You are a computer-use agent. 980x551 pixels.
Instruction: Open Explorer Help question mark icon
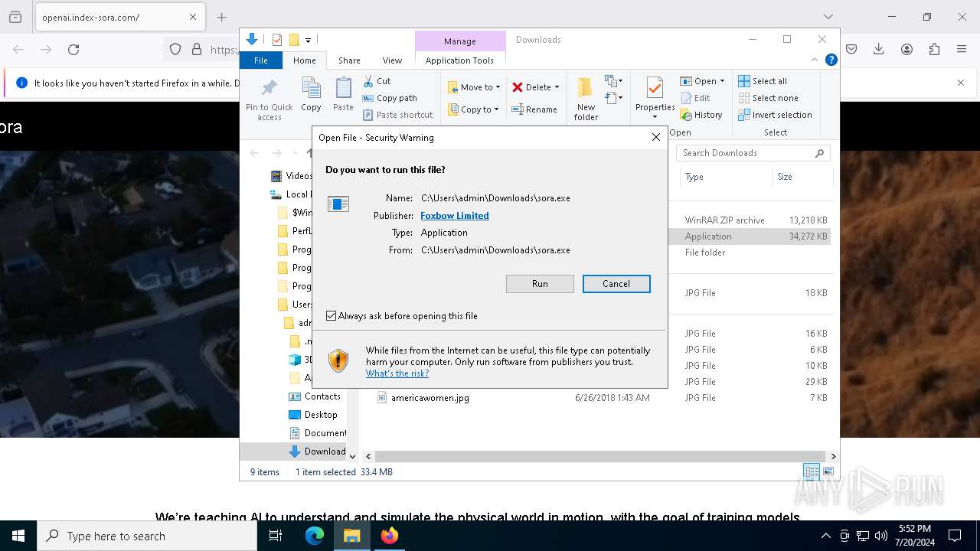click(831, 60)
